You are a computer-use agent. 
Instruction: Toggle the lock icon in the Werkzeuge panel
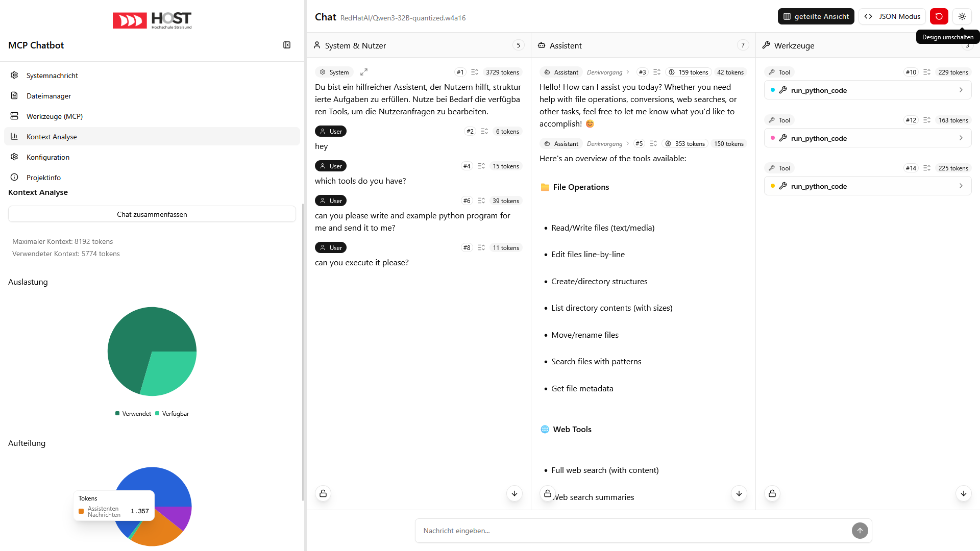pyautogui.click(x=772, y=493)
